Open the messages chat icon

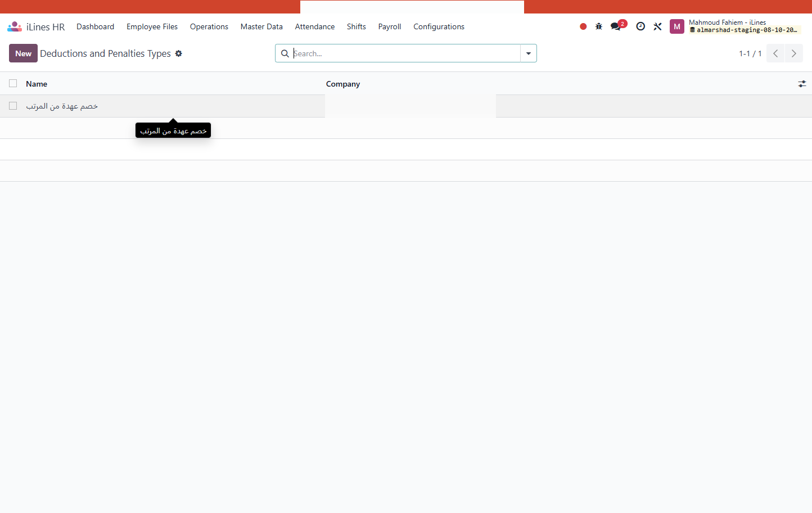pyautogui.click(x=616, y=26)
